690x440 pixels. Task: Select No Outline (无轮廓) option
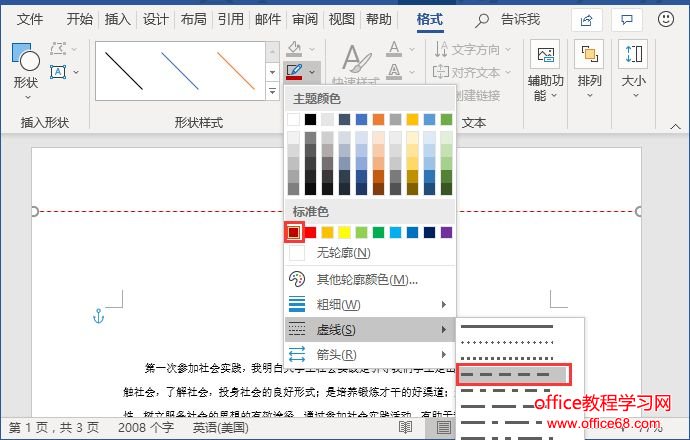pyautogui.click(x=343, y=253)
